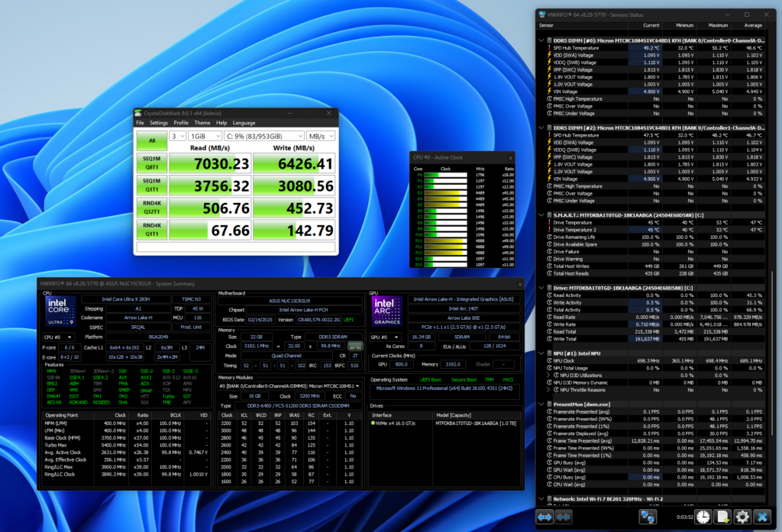Viewport: 782px width, 532px height.
Task: Click the green memory module icon button
Action: click(x=355, y=346)
